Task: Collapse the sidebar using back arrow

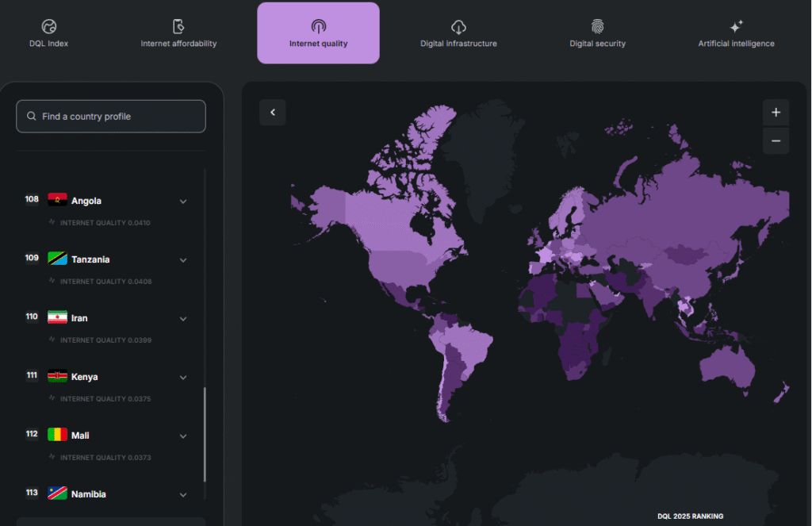Action: [273, 113]
